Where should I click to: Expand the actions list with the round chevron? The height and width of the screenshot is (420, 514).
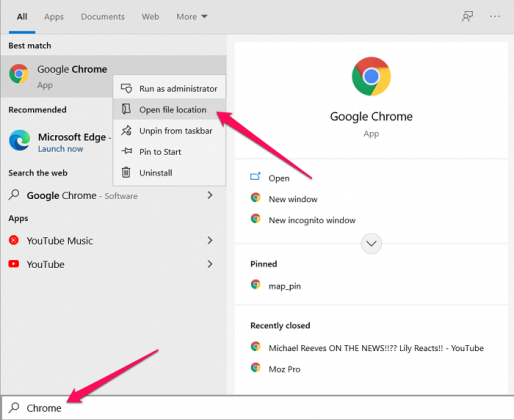pos(371,244)
